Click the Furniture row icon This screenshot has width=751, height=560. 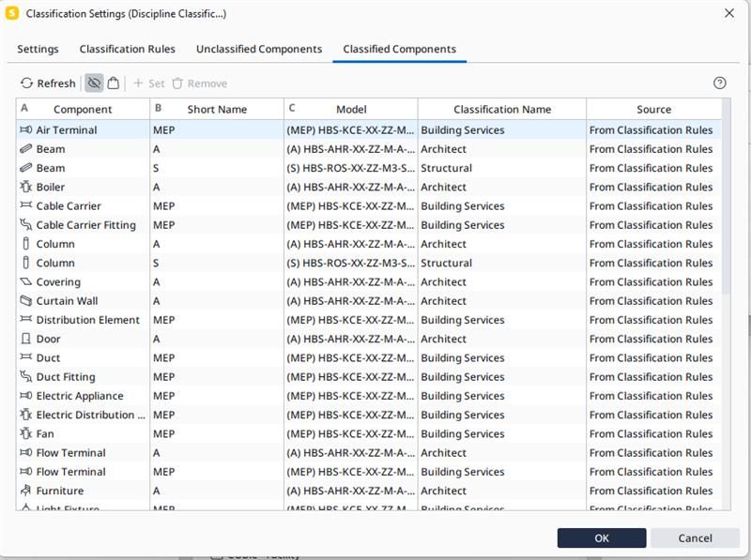pos(26,491)
